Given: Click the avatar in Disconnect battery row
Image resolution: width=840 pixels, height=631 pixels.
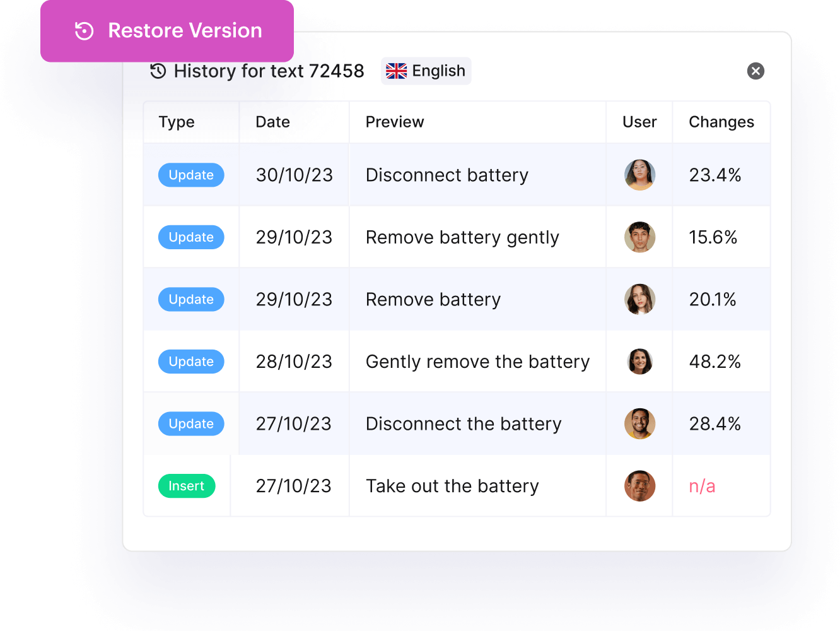Looking at the screenshot, I should (639, 175).
